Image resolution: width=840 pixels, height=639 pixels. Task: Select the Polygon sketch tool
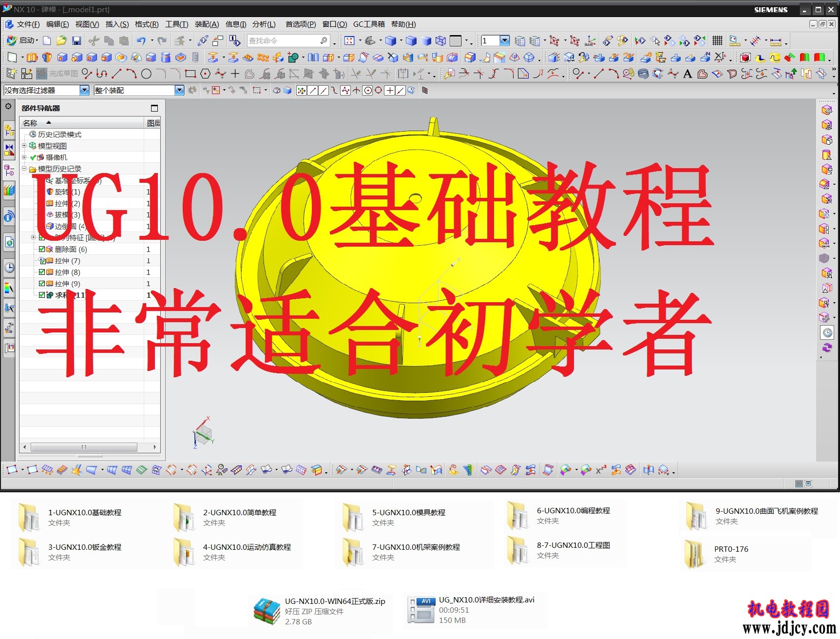point(206,74)
